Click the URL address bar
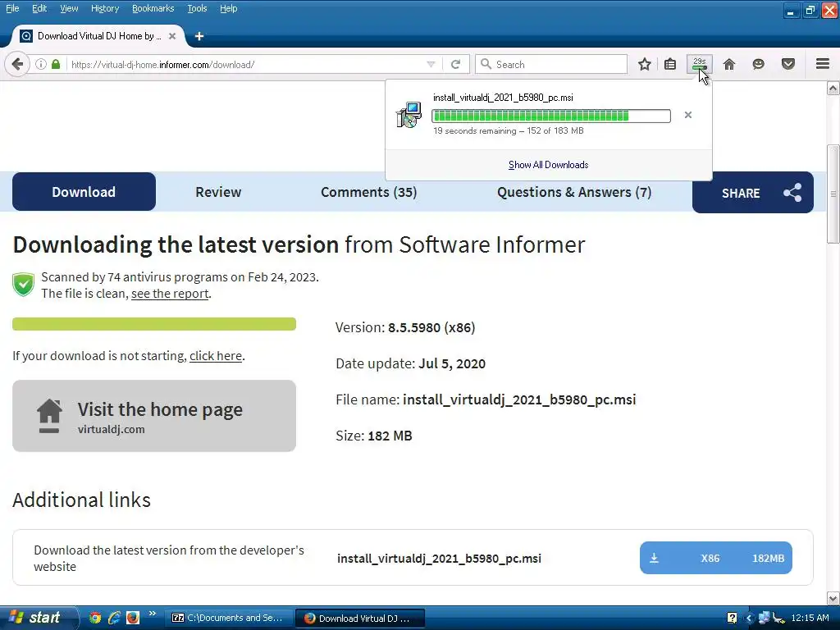840x630 pixels. click(246, 64)
